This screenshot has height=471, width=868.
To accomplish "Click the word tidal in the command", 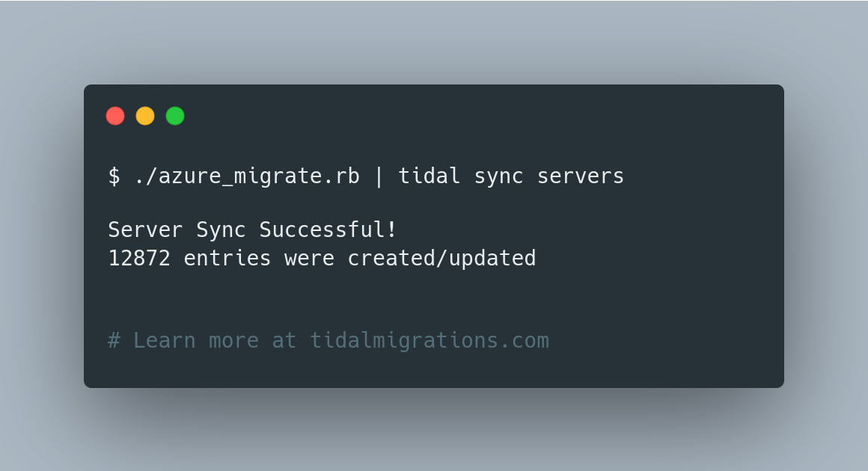I will pos(429,176).
